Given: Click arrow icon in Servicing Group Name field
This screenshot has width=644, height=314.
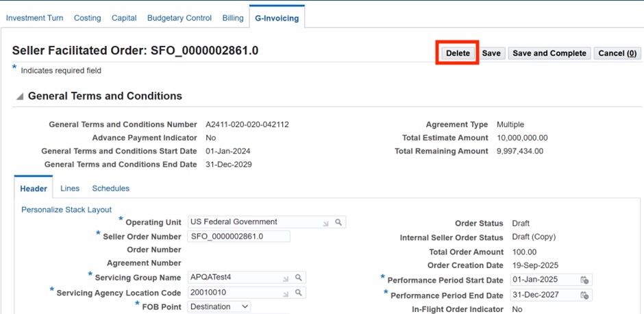Looking at the screenshot, I should tap(286, 278).
